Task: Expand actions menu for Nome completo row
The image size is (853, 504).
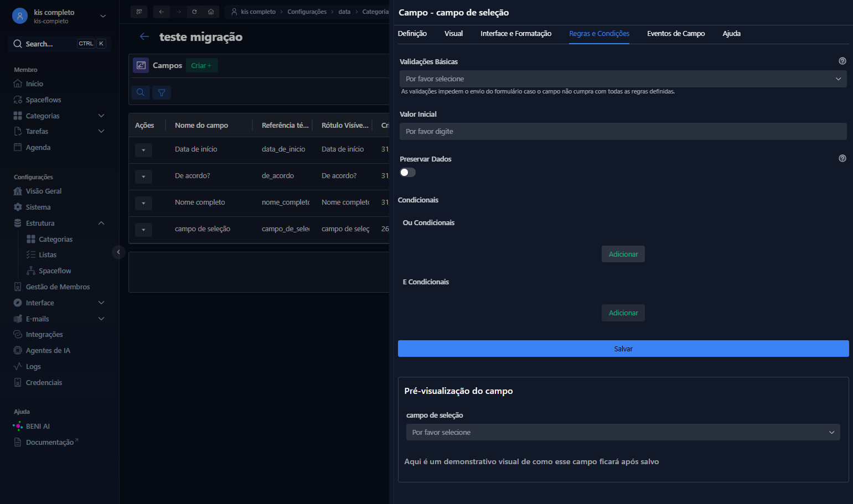Action: coord(143,202)
